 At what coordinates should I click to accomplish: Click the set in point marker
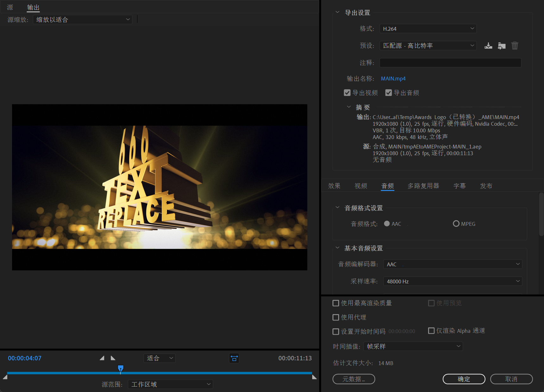(102, 358)
